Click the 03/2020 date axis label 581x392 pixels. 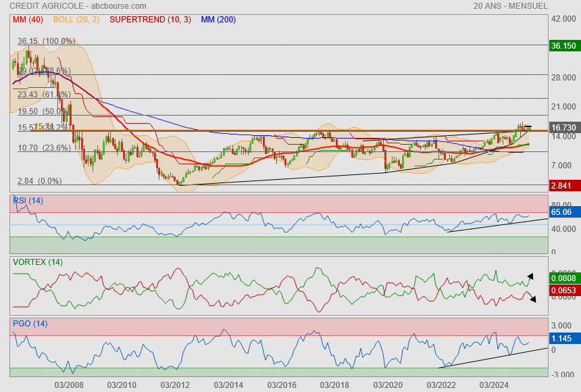click(x=388, y=385)
